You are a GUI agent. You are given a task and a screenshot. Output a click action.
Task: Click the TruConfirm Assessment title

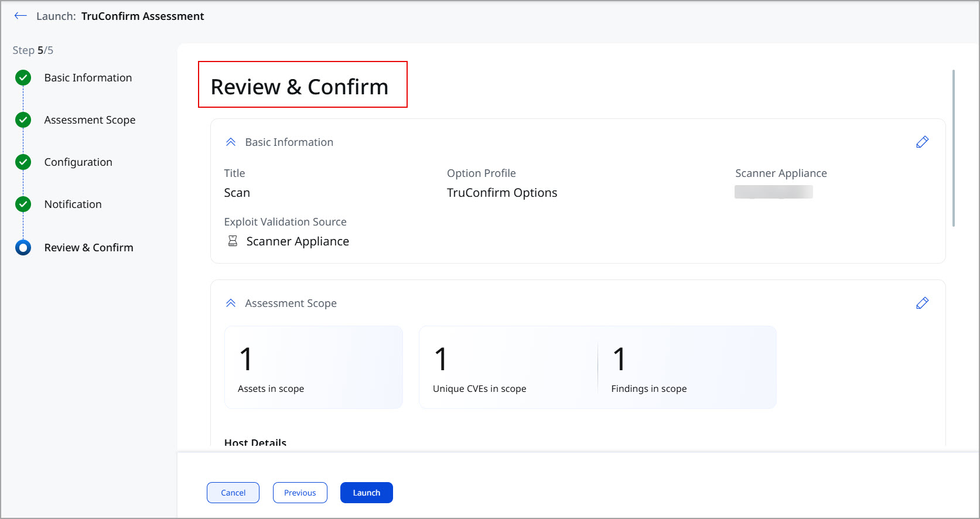(x=142, y=16)
